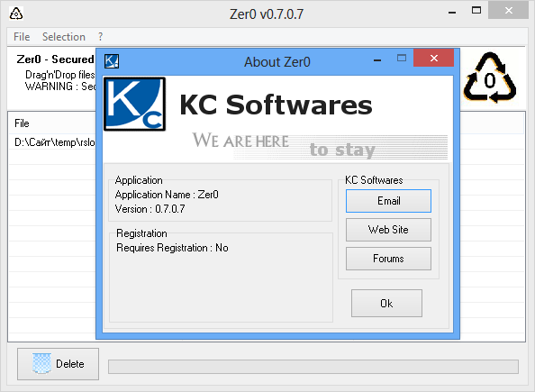Click the Forums button
Image resolution: width=535 pixels, height=392 pixels.
388,259
